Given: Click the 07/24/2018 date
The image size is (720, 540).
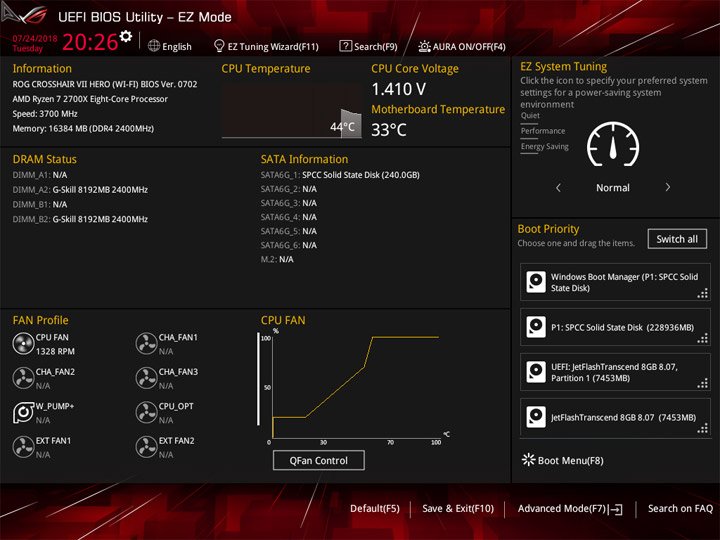Looking at the screenshot, I should 35,39.
